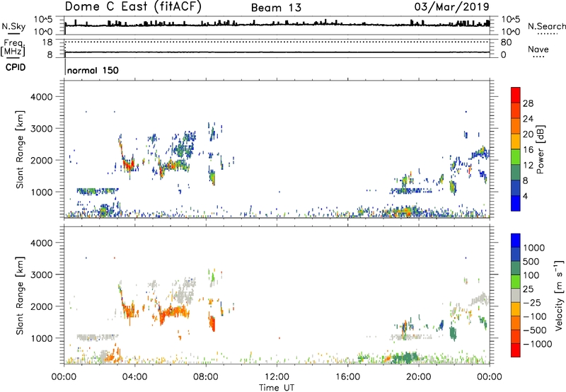This screenshot has width=566, height=392.
Task: Select the '3000' tick in the power panel
Action: [x=42, y=129]
